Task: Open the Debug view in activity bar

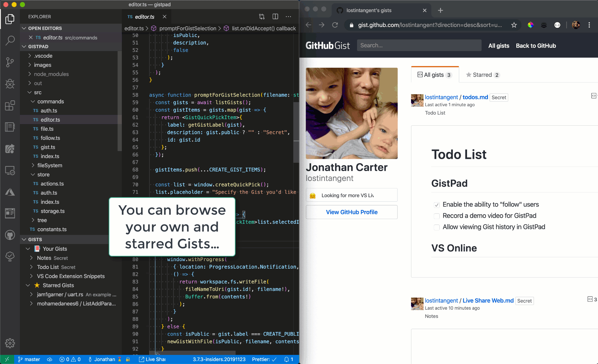Action: [x=10, y=84]
